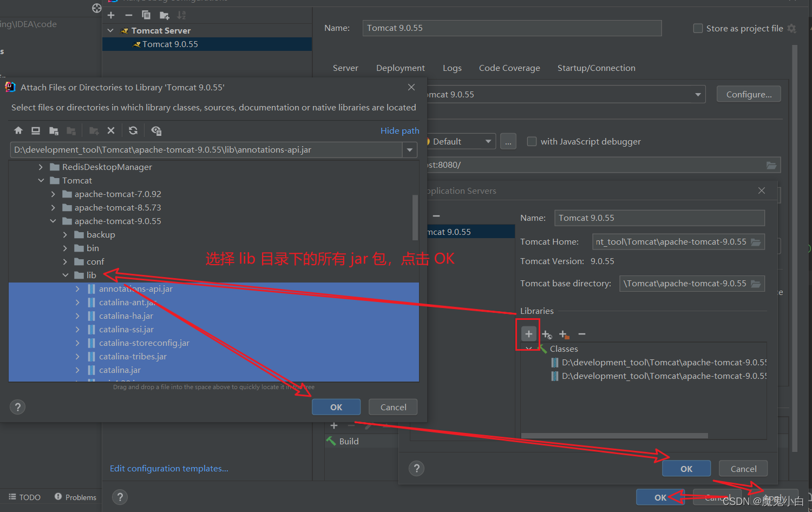Remove selected run configuration with minus icon
The image size is (812, 512).
point(129,15)
